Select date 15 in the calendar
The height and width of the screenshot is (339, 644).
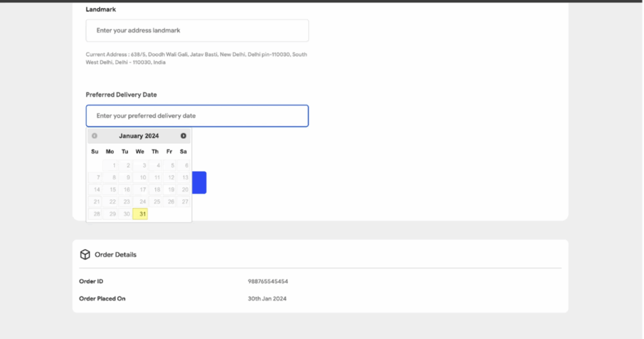112,189
